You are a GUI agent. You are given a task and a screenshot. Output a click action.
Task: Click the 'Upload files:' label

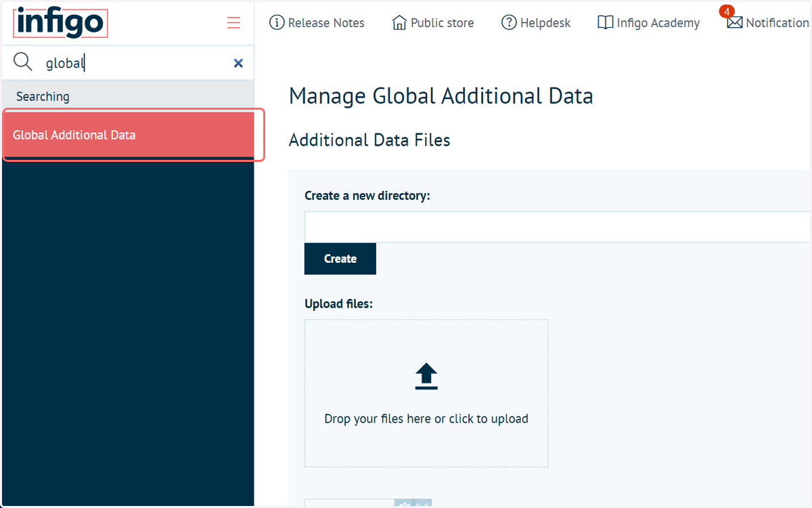point(339,303)
